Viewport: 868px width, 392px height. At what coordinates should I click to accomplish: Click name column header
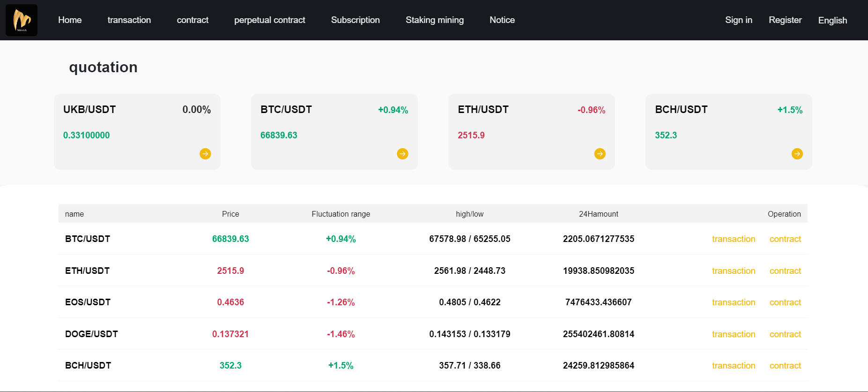(74, 214)
